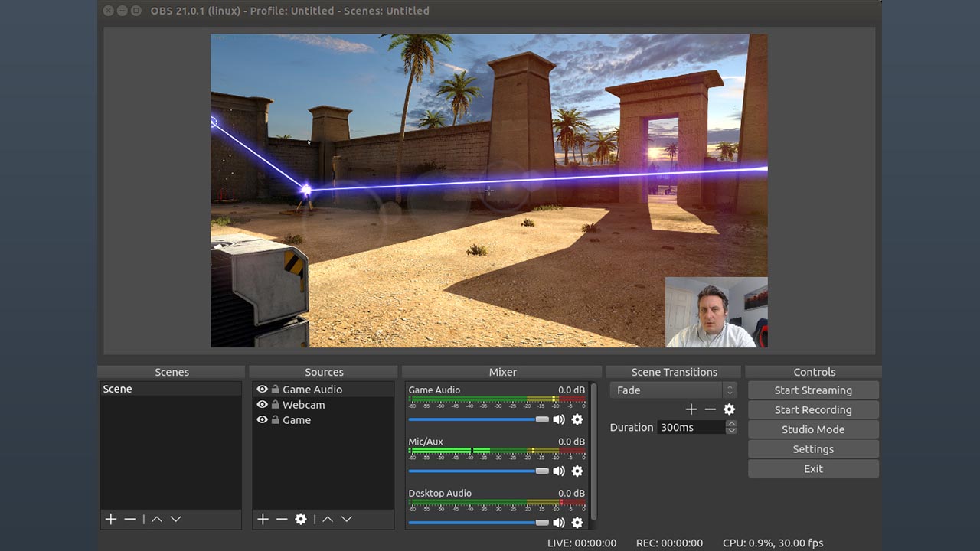
Task: Toggle the lock on Game source
Action: tap(275, 420)
